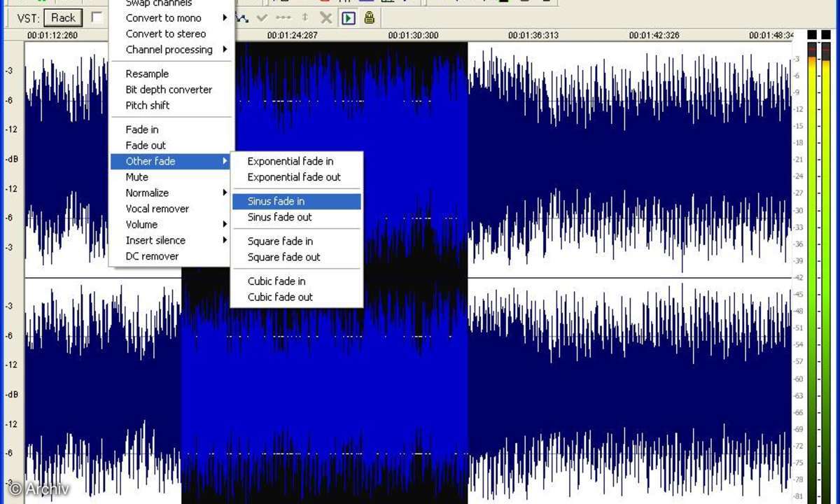This screenshot has width=840, height=504.
Task: Click the right channel level meter bar
Action: [826, 273]
